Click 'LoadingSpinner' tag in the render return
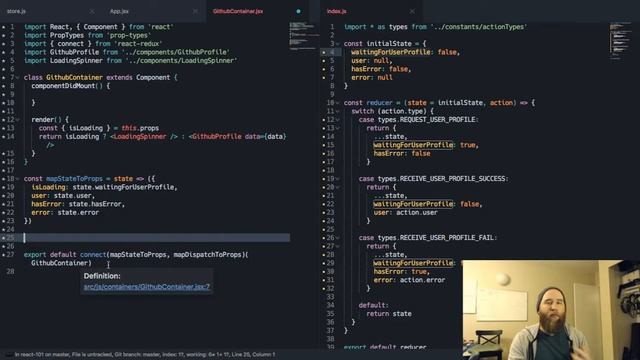The image size is (640, 360). tap(140, 137)
